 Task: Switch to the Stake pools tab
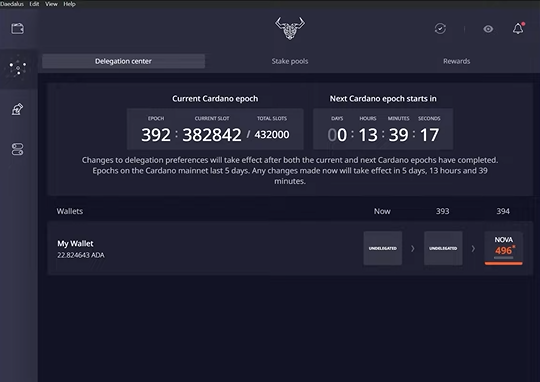coord(290,61)
